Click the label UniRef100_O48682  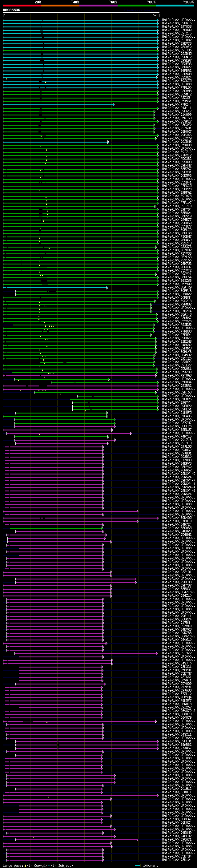(177, 345)
